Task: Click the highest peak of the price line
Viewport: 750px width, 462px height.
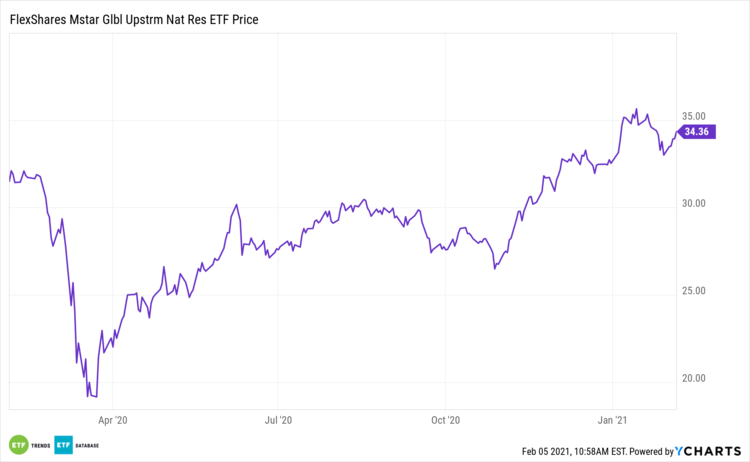Action: click(637, 109)
